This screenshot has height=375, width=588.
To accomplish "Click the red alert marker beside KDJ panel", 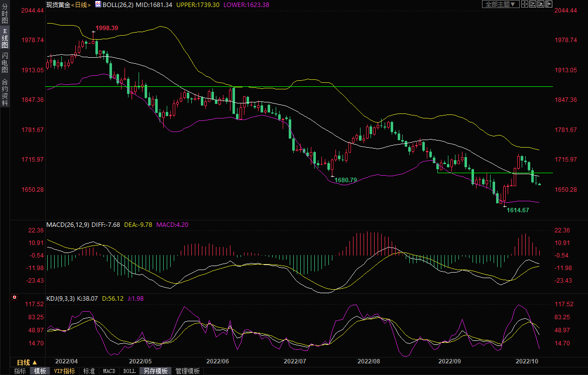I will (x=14, y=298).
